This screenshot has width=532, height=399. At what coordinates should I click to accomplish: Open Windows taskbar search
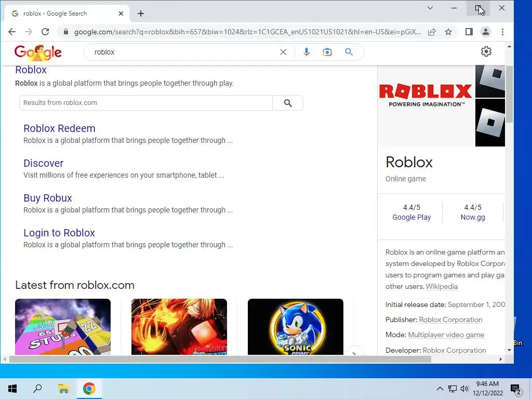point(37,389)
